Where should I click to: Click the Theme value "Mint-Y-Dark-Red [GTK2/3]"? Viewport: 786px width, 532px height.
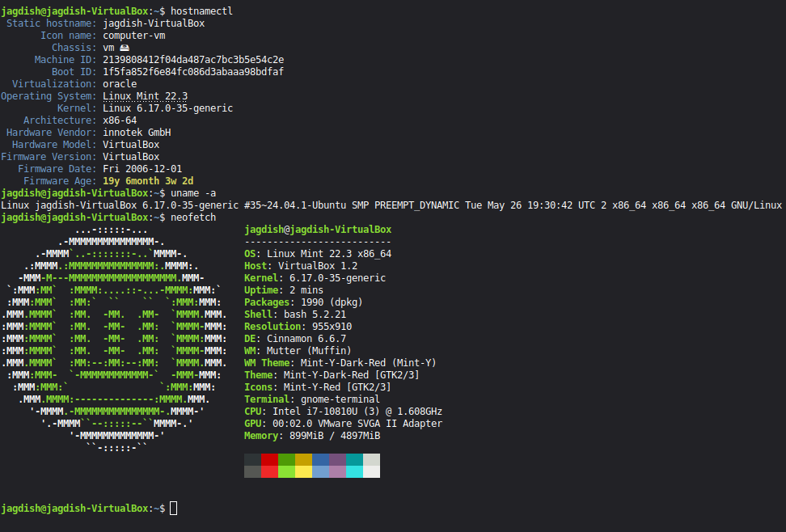[x=352, y=375]
